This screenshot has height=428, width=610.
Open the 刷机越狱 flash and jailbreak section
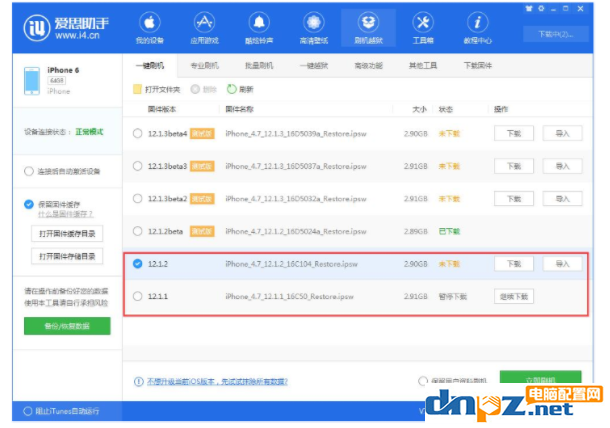click(x=368, y=28)
